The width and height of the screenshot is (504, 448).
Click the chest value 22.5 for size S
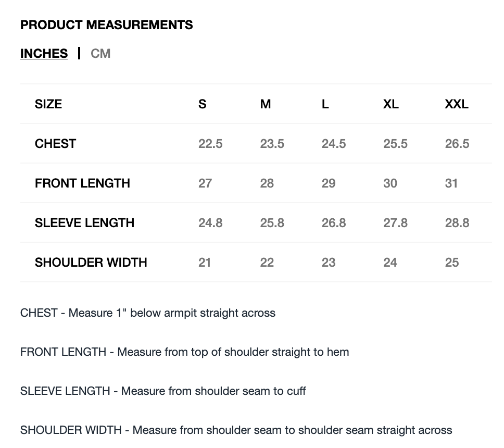pyautogui.click(x=210, y=144)
